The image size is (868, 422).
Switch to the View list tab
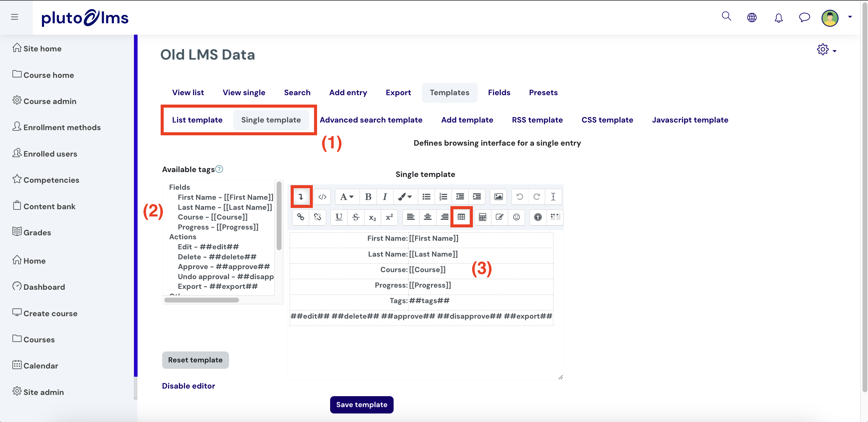point(188,92)
